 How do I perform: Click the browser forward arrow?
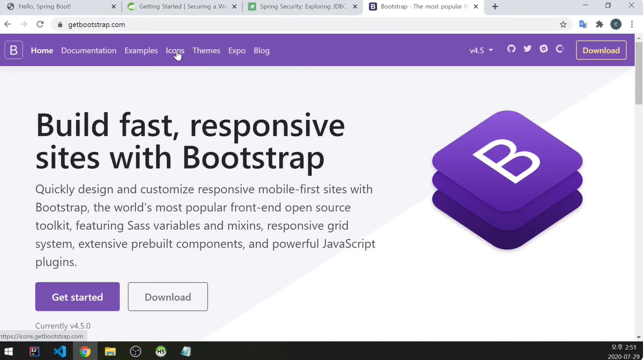click(x=24, y=24)
